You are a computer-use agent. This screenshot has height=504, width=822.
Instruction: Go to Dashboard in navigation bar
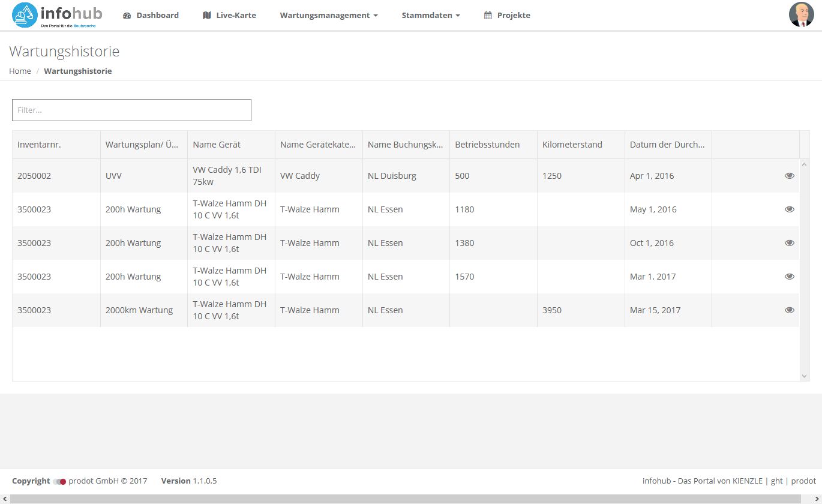(x=151, y=15)
